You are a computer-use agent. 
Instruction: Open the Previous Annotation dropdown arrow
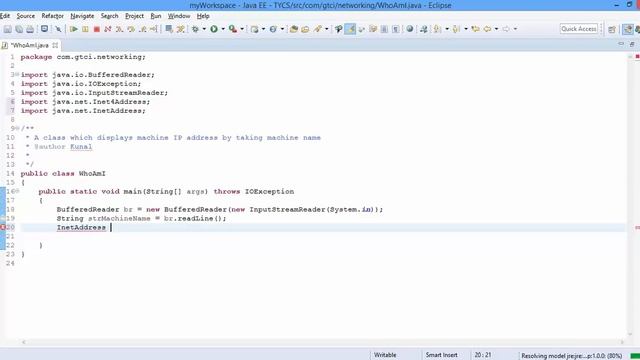pos(466,29)
